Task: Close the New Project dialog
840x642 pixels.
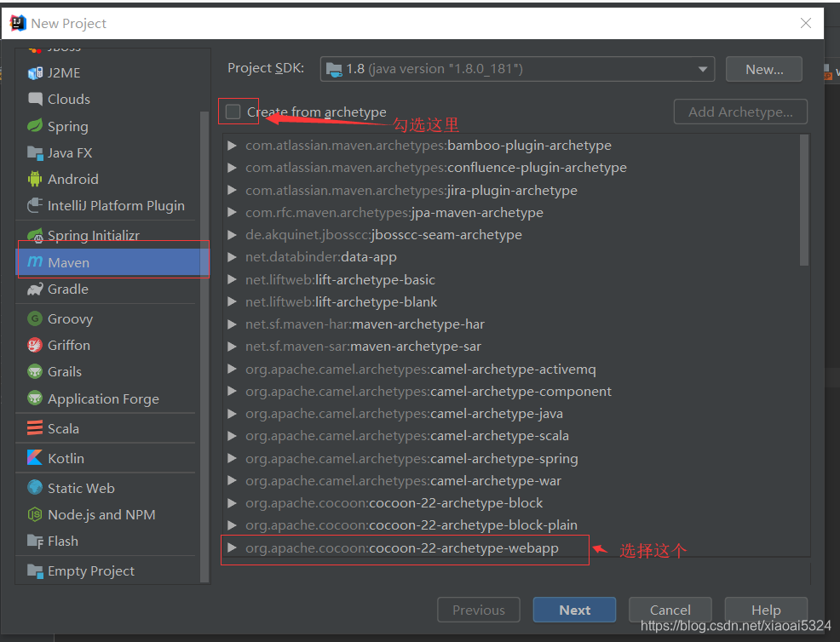Action: [806, 23]
